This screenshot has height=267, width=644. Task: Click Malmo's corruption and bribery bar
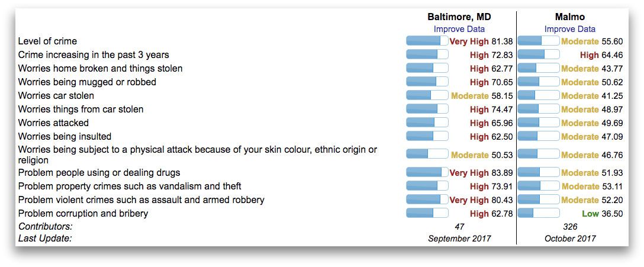pyautogui.click(x=538, y=213)
